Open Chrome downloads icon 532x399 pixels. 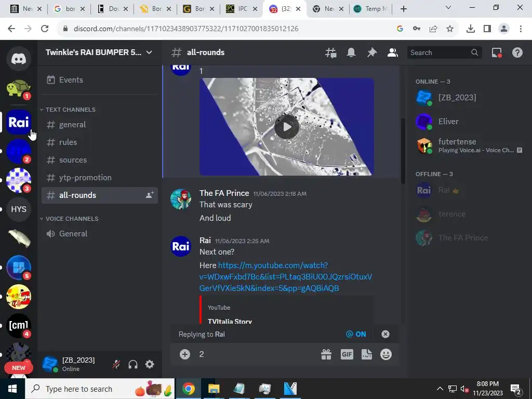coord(470,29)
